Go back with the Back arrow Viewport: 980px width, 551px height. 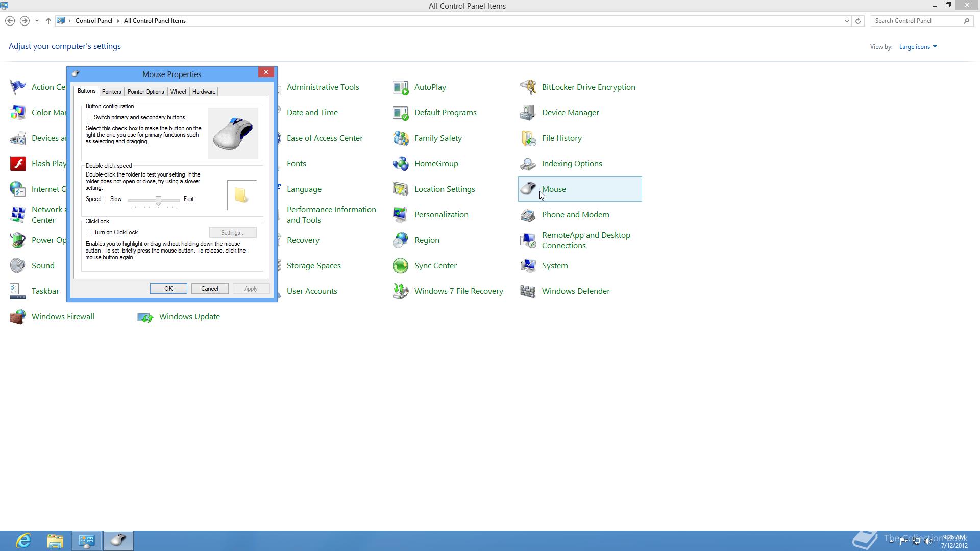point(10,21)
